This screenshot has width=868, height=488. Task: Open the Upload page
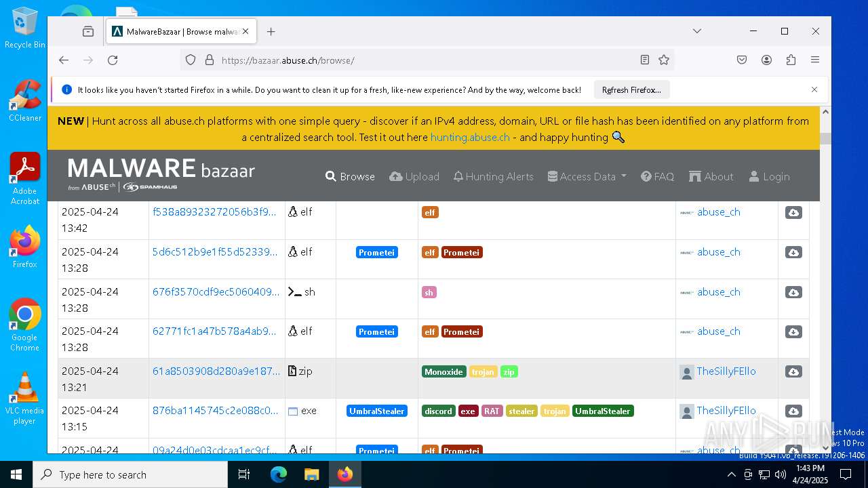click(x=414, y=176)
